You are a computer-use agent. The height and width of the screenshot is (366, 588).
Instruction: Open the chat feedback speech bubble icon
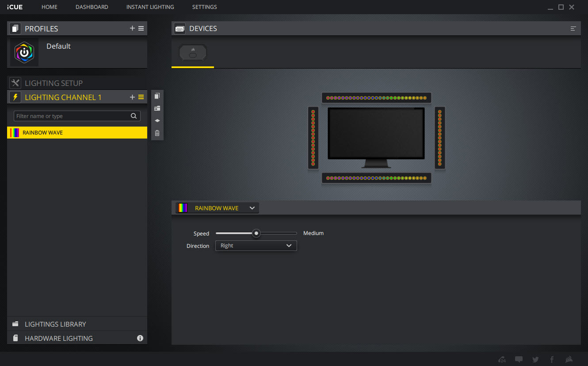[x=519, y=359]
